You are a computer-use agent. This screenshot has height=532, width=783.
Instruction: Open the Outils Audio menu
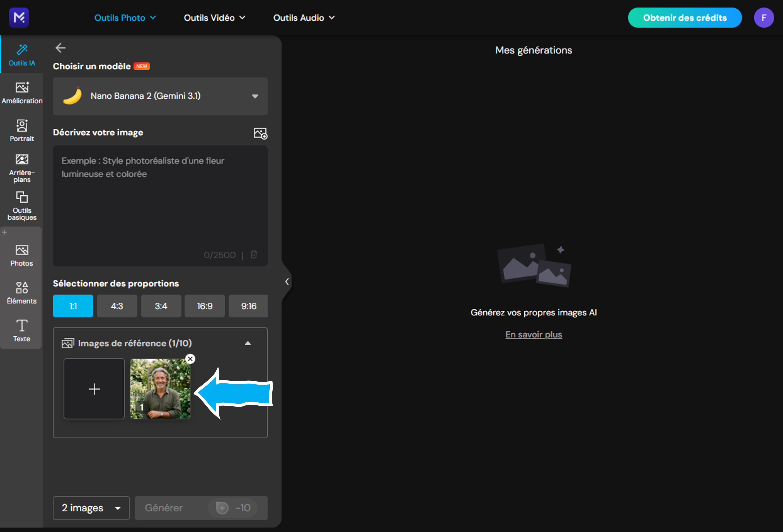click(304, 17)
